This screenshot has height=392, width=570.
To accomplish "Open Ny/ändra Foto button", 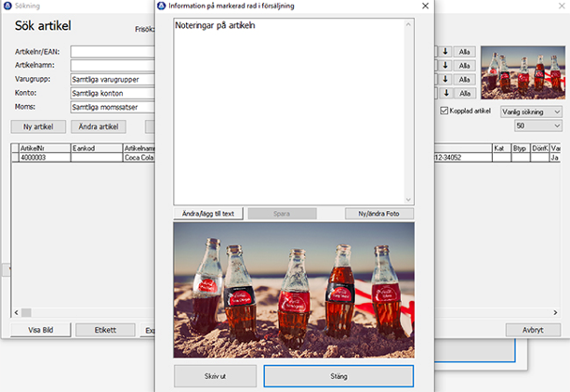I will [x=378, y=214].
